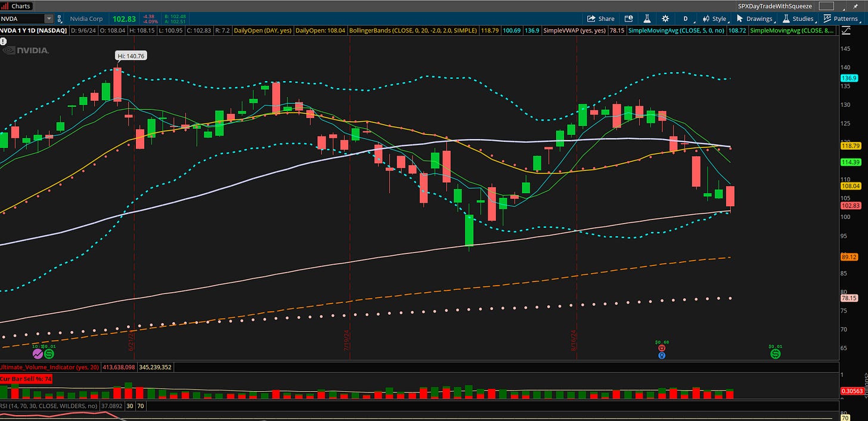Click the SimpleVWAP (yes, yes) study label
Viewport: 868px width, 421px height.
(574, 30)
